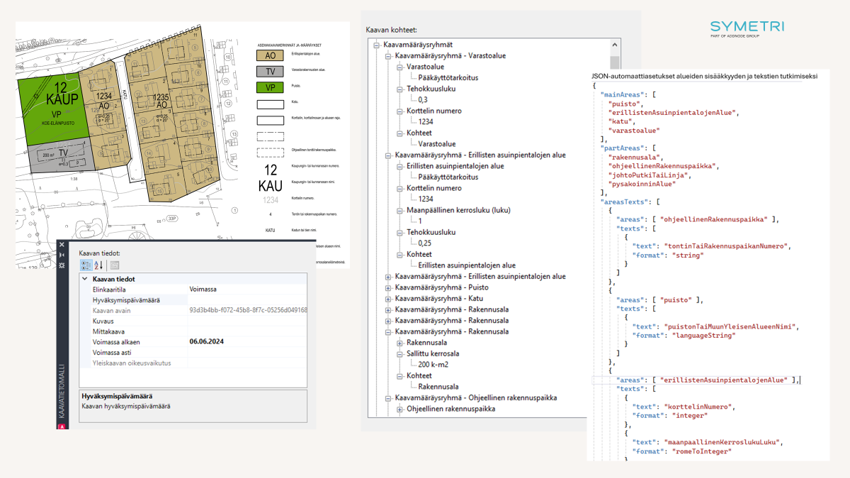Image resolution: width=850 pixels, height=478 pixels.
Task: Select the Sallittu kerrosala tree item
Action: point(432,353)
